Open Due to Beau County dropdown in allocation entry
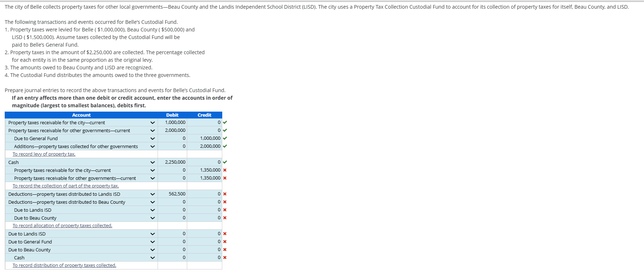 pos(153,218)
